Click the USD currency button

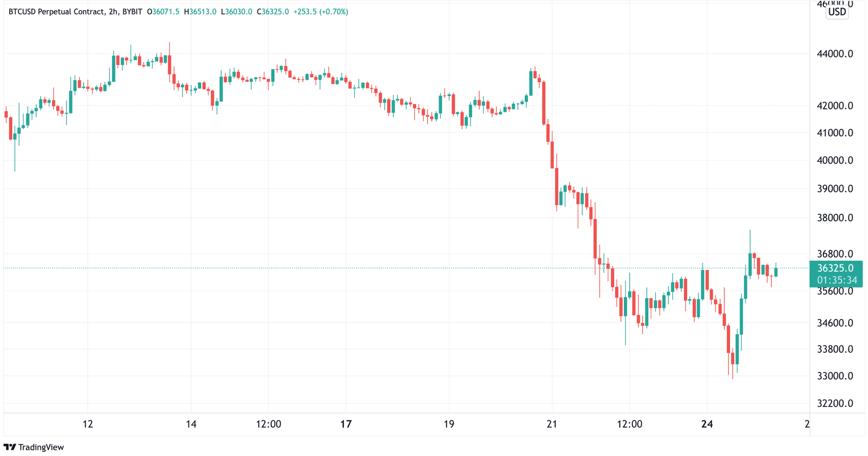[836, 12]
